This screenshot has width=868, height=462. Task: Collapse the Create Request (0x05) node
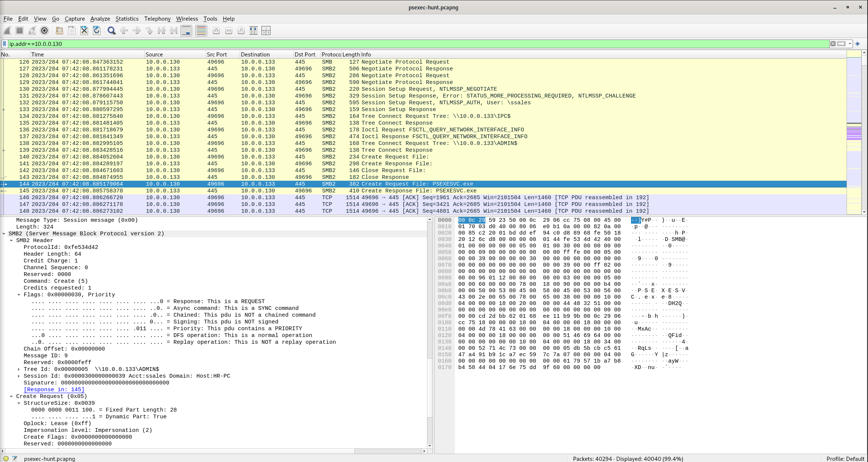[x=11, y=396]
